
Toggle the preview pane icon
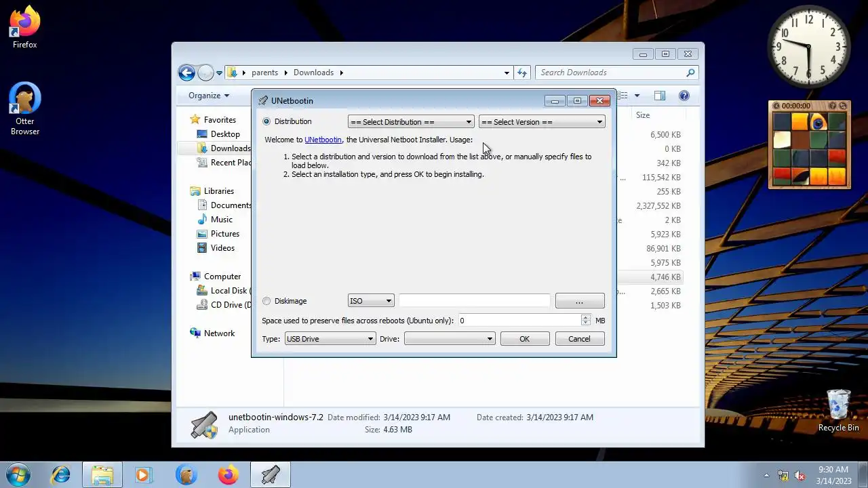pyautogui.click(x=660, y=96)
